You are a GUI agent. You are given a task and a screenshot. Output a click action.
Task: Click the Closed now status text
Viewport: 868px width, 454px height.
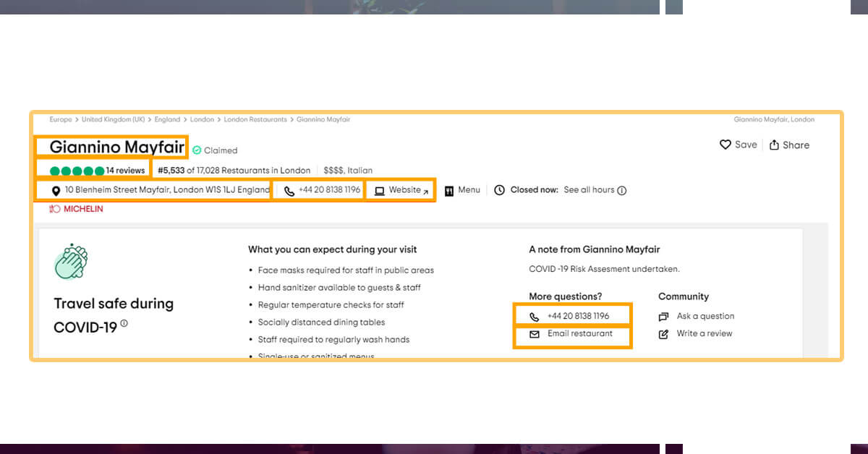534,190
